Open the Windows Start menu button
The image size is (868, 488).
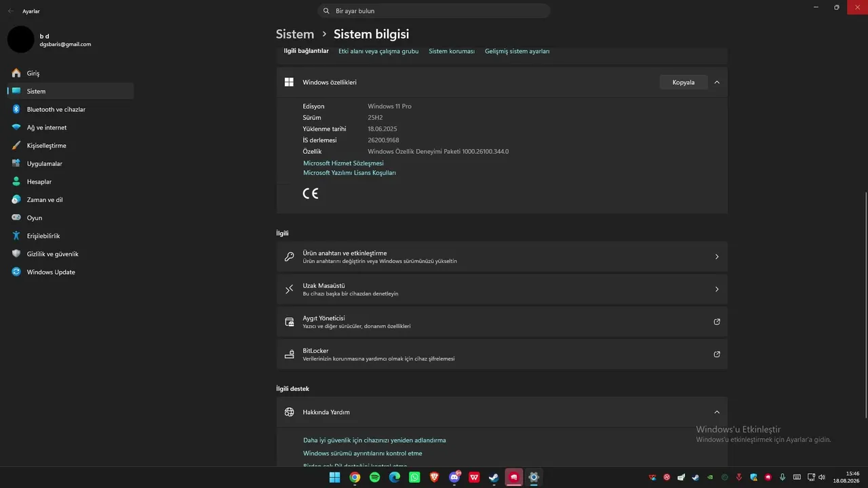pos(334,478)
